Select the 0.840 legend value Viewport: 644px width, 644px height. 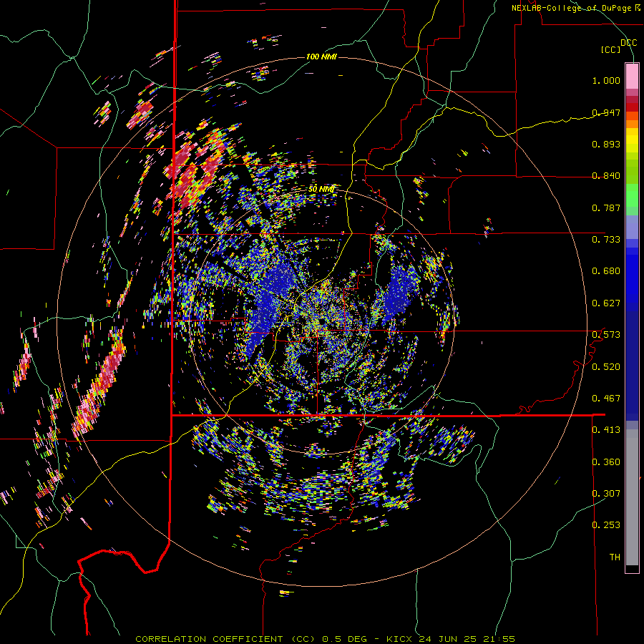606,176
